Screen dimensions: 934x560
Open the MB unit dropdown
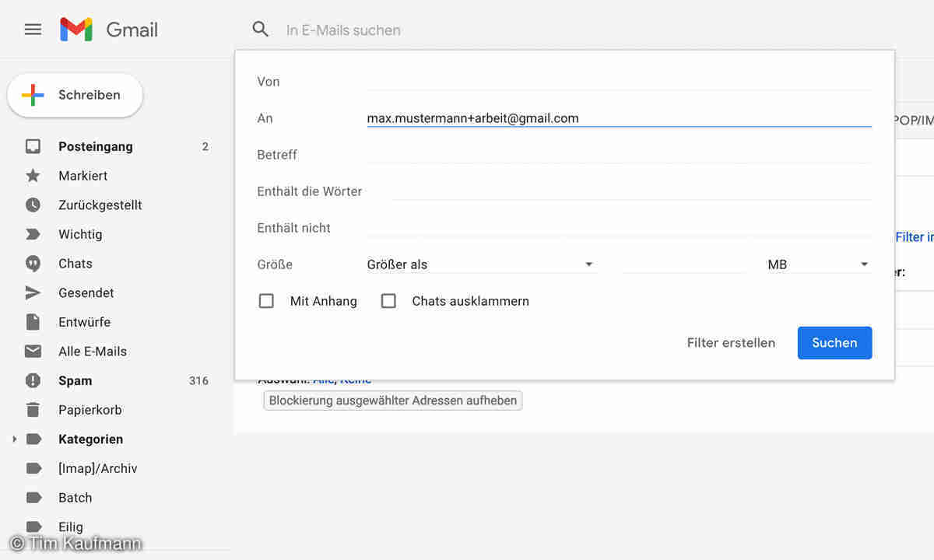point(817,264)
